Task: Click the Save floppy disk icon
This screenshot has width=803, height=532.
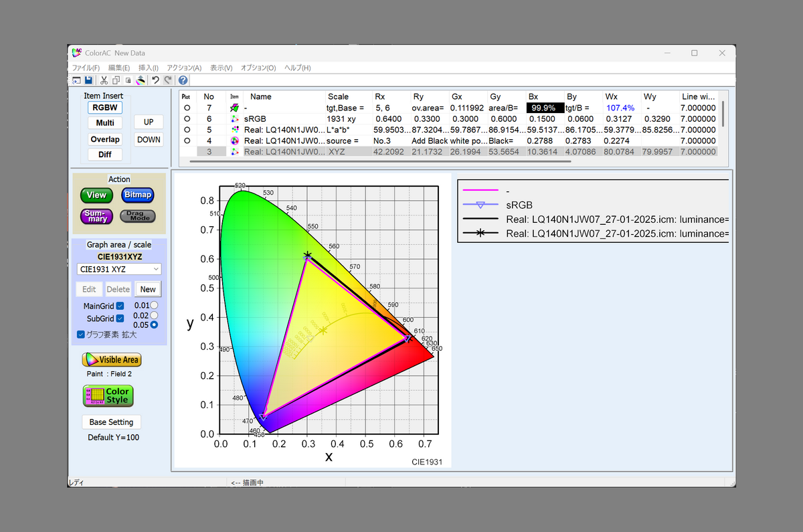Action: [x=88, y=80]
